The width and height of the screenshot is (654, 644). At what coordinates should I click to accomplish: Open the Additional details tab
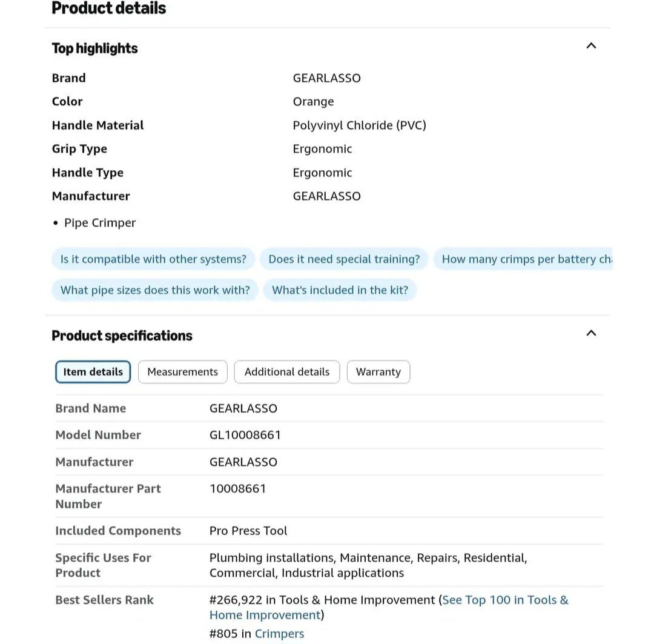coord(287,372)
